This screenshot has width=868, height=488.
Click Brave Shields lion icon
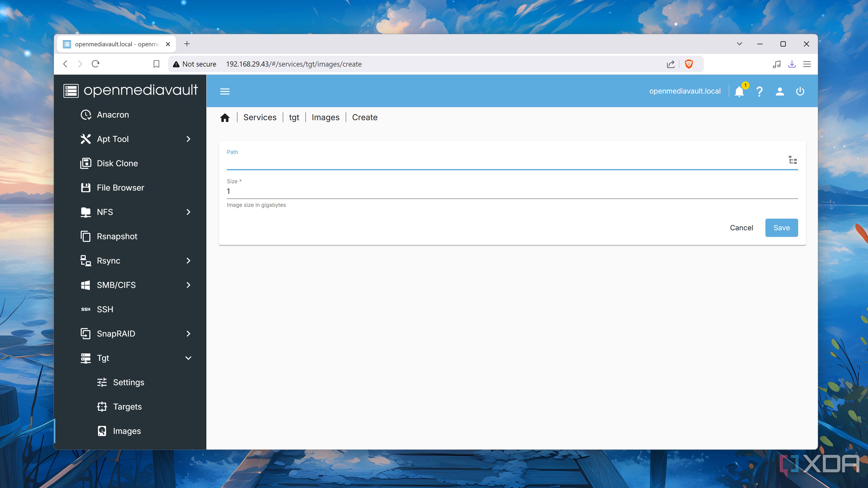[689, 64]
